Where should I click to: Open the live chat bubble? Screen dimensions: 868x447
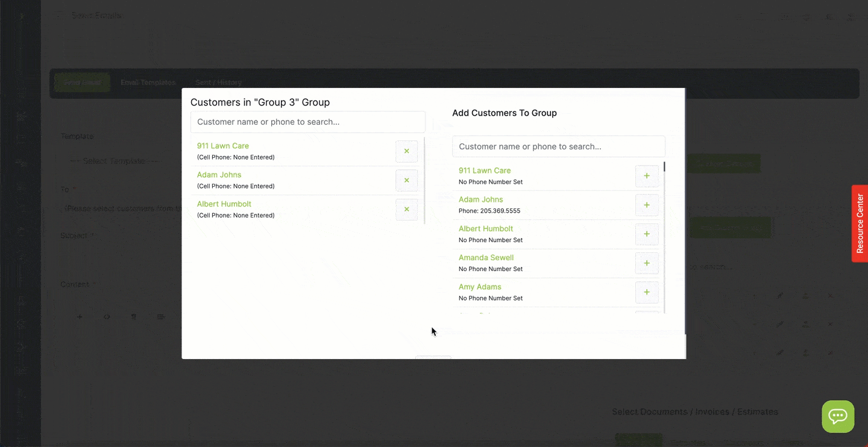838,416
